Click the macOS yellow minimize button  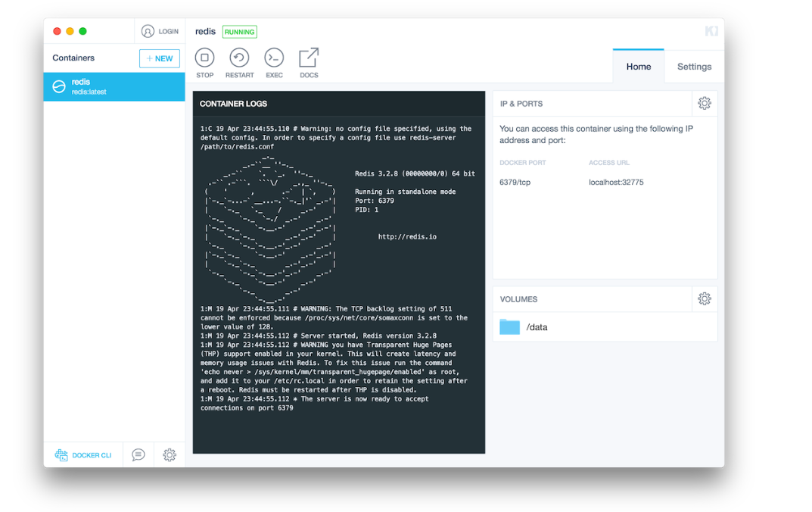(70, 32)
